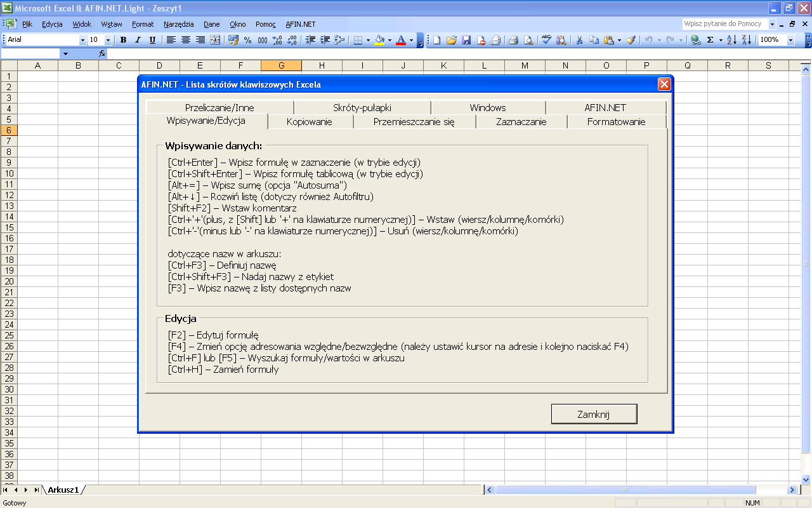Open print preview

click(x=529, y=40)
